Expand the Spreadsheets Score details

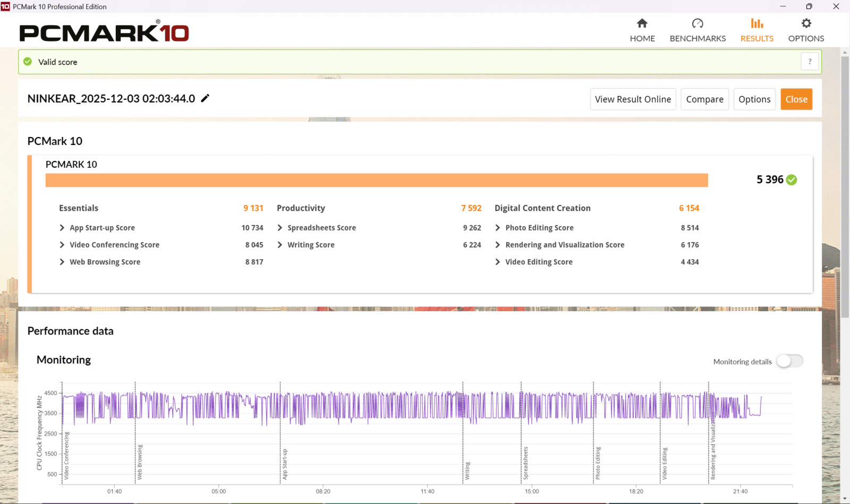coord(280,228)
